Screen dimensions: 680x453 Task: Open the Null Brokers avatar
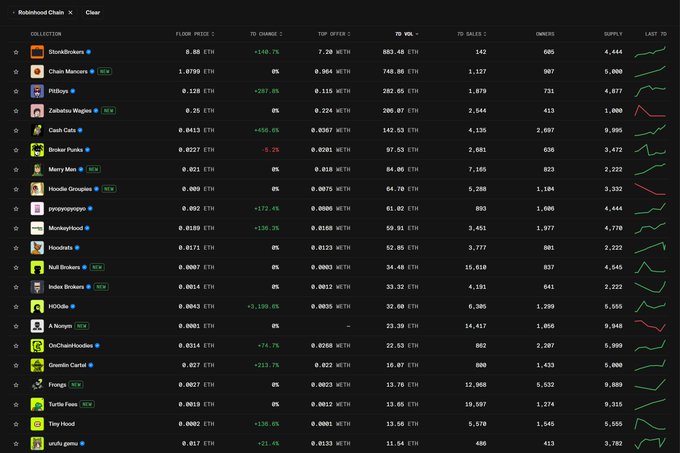coord(37,267)
